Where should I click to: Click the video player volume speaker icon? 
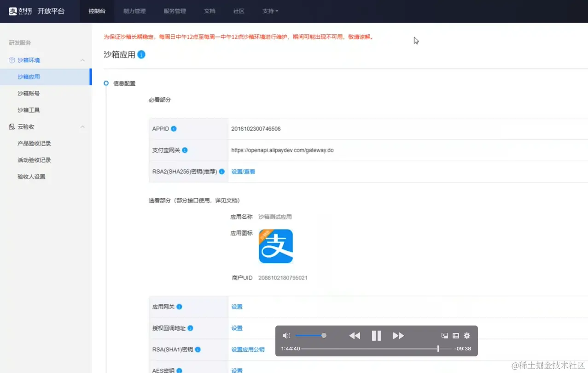tap(286, 336)
